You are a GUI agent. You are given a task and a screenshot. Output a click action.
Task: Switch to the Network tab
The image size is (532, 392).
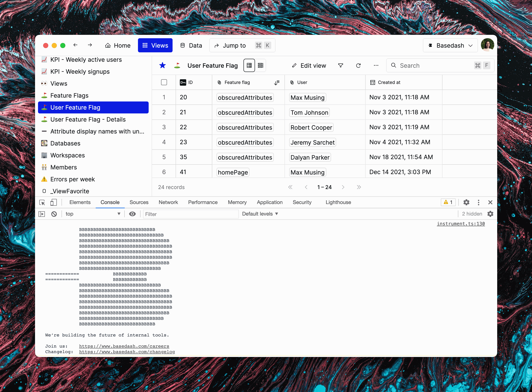click(168, 202)
